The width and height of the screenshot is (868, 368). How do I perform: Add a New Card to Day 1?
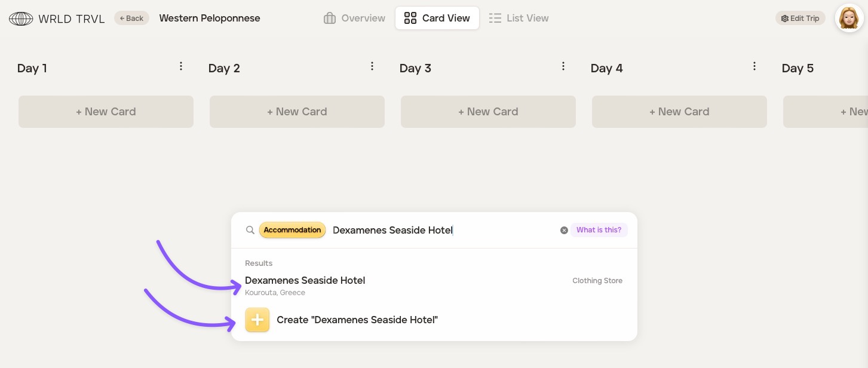point(106,112)
